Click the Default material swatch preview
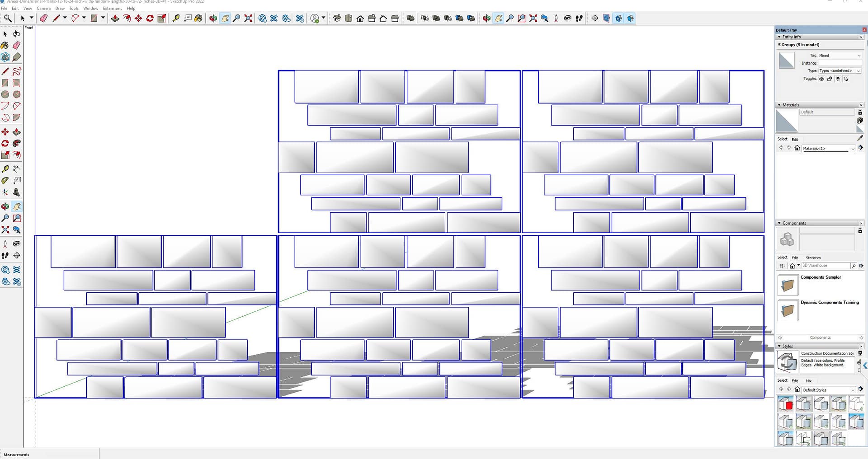The image size is (868, 459). pos(786,121)
